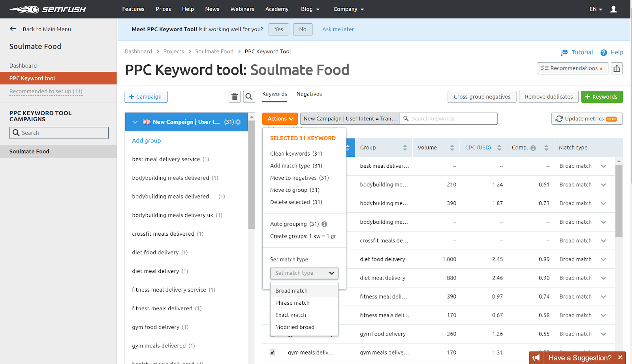Choose Create groups: 1 kw = 1 gr

pos(303,236)
